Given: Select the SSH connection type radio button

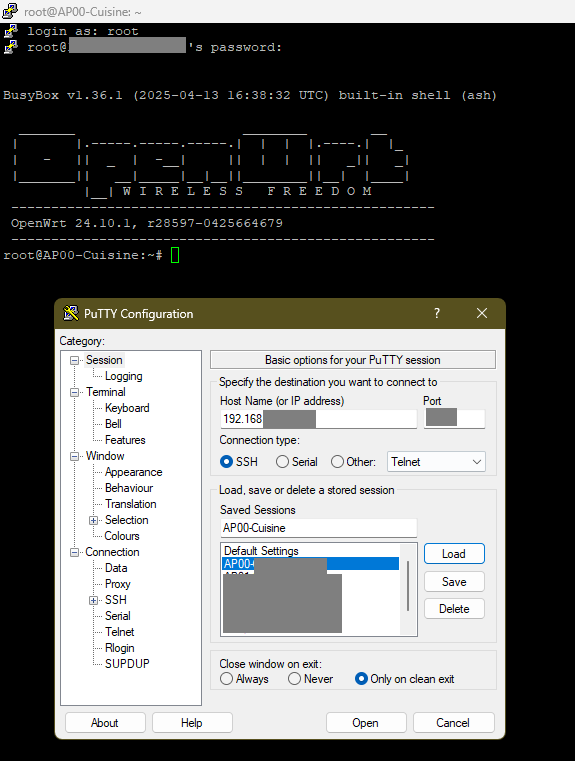Looking at the screenshot, I should click(x=227, y=462).
